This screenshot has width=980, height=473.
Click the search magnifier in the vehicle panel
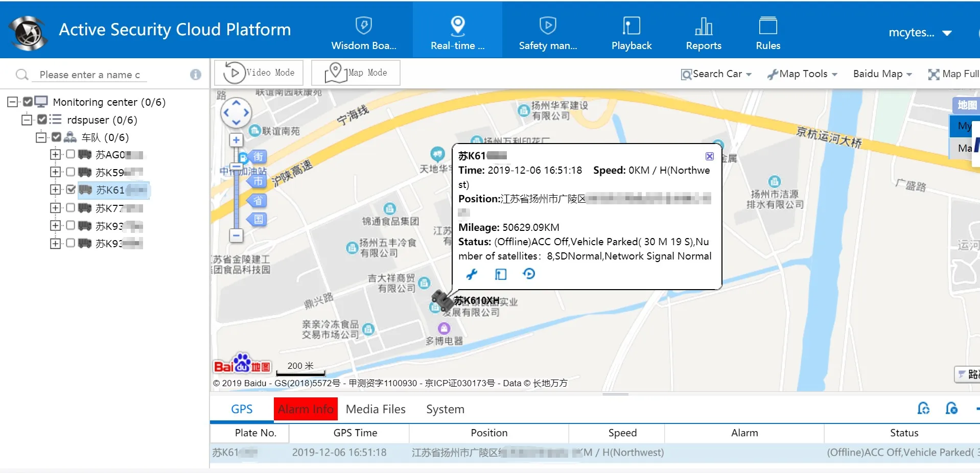pyautogui.click(x=22, y=75)
